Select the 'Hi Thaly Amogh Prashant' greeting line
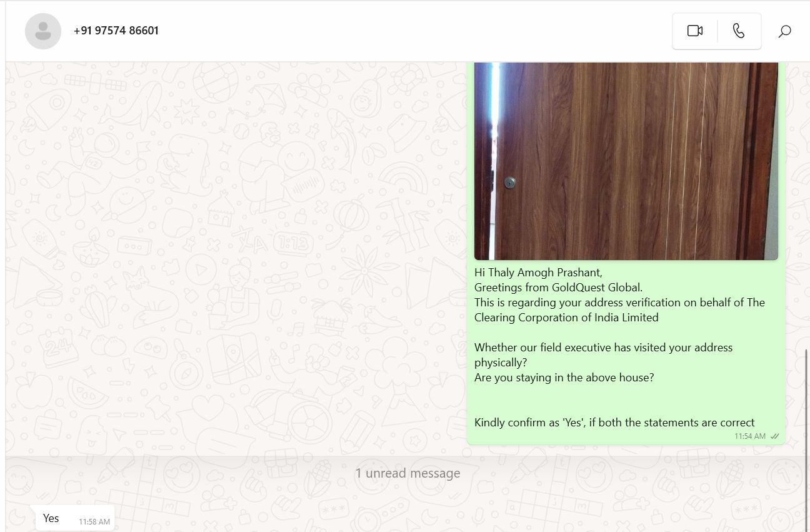Image resolution: width=810 pixels, height=532 pixels. tap(538, 273)
